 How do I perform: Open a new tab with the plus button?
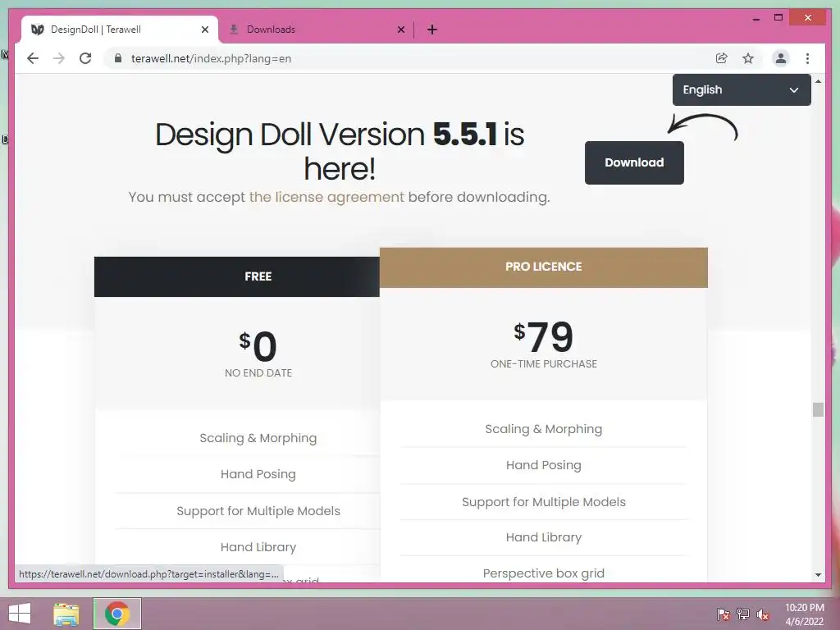tap(432, 30)
